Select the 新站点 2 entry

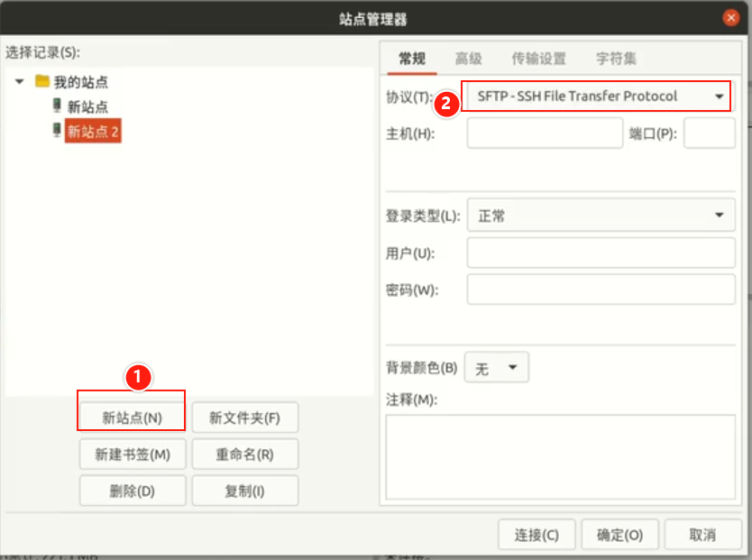click(93, 131)
